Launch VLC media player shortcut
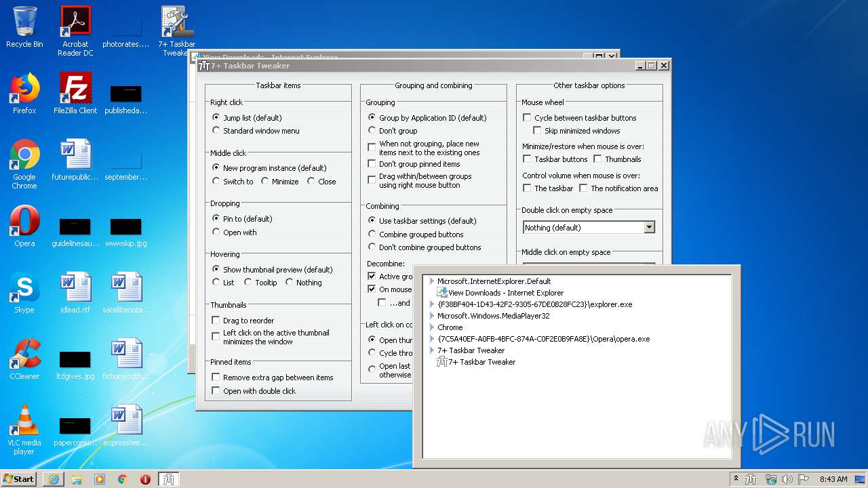Image resolution: width=868 pixels, height=488 pixels. pyautogui.click(x=24, y=430)
